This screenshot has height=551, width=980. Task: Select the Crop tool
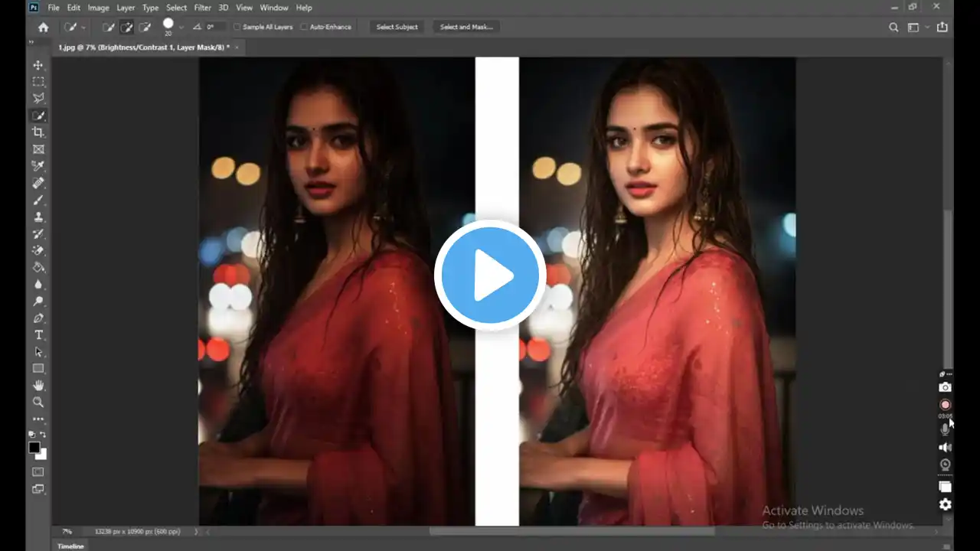38,132
